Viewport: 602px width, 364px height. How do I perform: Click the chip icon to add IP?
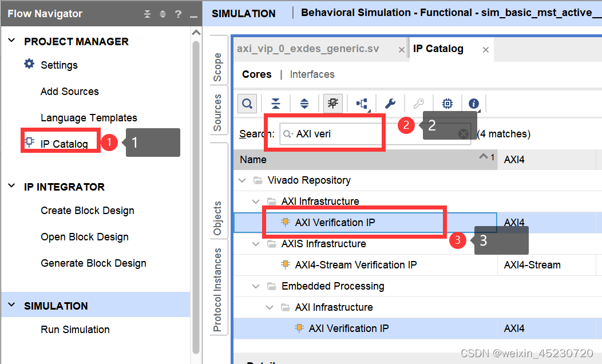point(447,103)
